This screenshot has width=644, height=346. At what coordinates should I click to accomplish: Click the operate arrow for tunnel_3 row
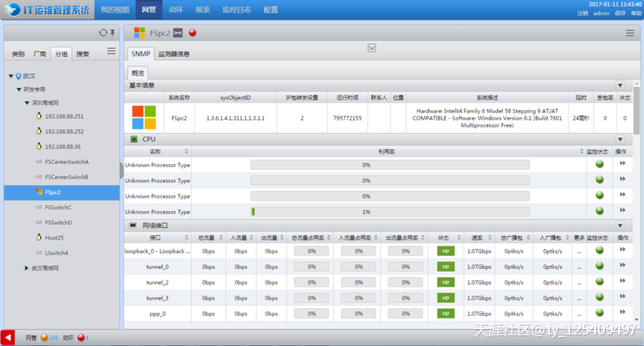(x=623, y=296)
